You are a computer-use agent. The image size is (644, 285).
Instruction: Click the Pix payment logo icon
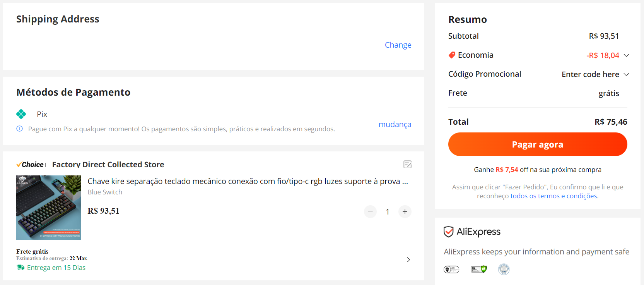click(x=21, y=114)
